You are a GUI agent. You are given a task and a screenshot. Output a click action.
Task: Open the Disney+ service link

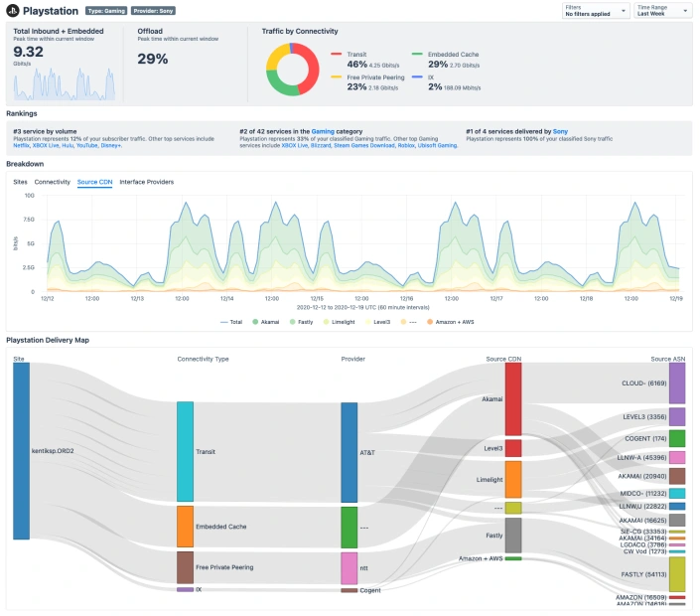111,145
